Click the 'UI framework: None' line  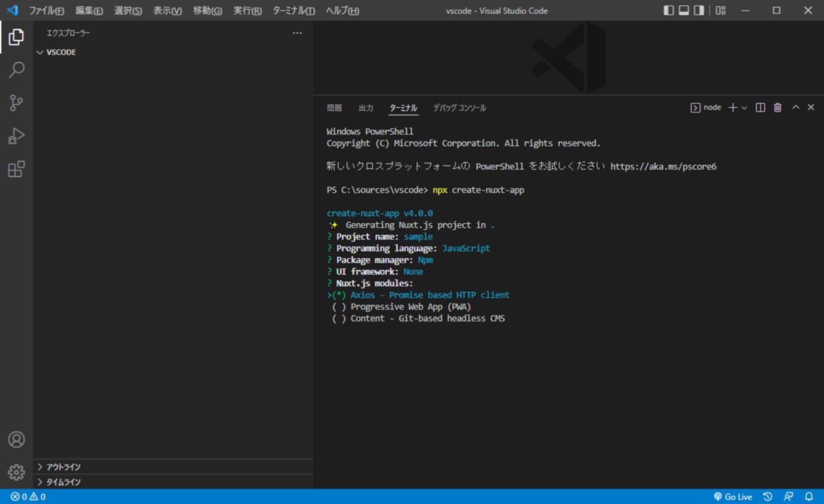375,272
